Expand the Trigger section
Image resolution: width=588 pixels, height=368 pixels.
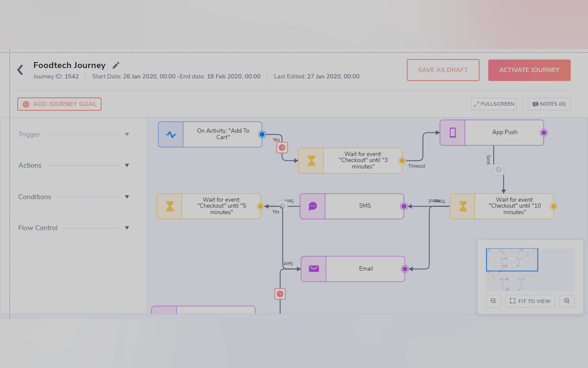pos(127,134)
